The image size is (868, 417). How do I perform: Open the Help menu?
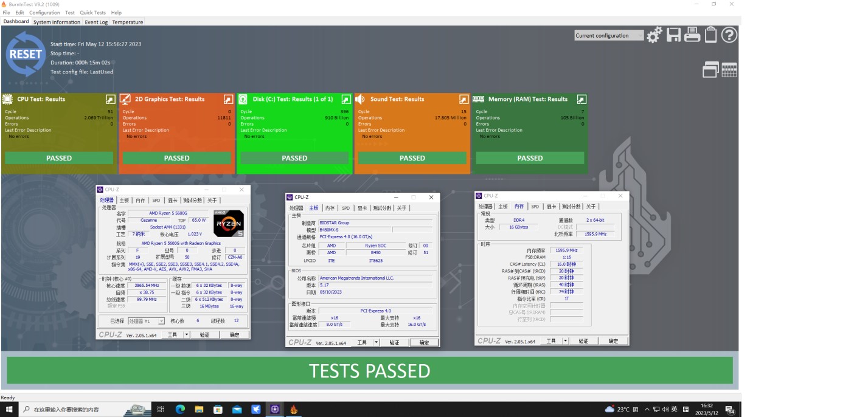(x=116, y=13)
